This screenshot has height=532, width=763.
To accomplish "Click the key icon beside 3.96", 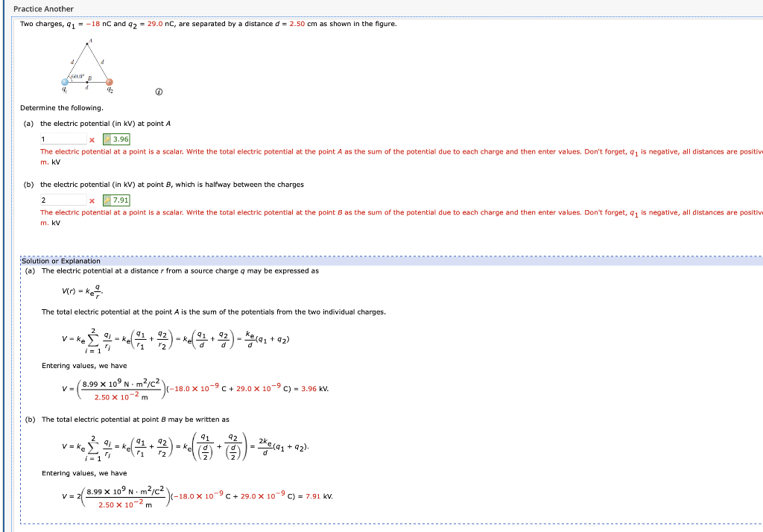I will [107, 139].
